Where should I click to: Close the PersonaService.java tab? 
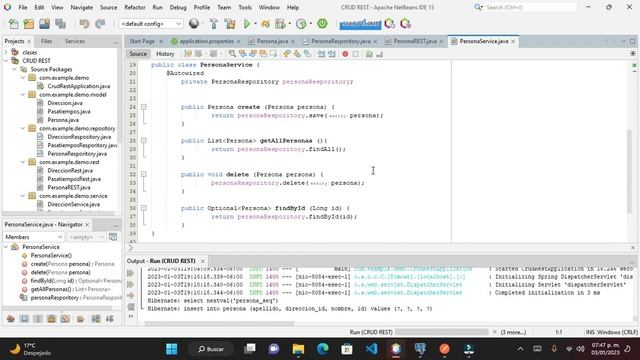[513, 41]
